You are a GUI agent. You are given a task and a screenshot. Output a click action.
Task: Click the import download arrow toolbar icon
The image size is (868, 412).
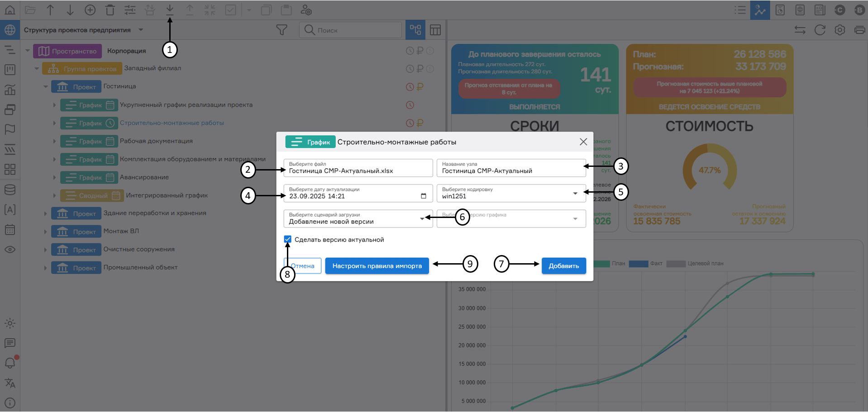(170, 10)
